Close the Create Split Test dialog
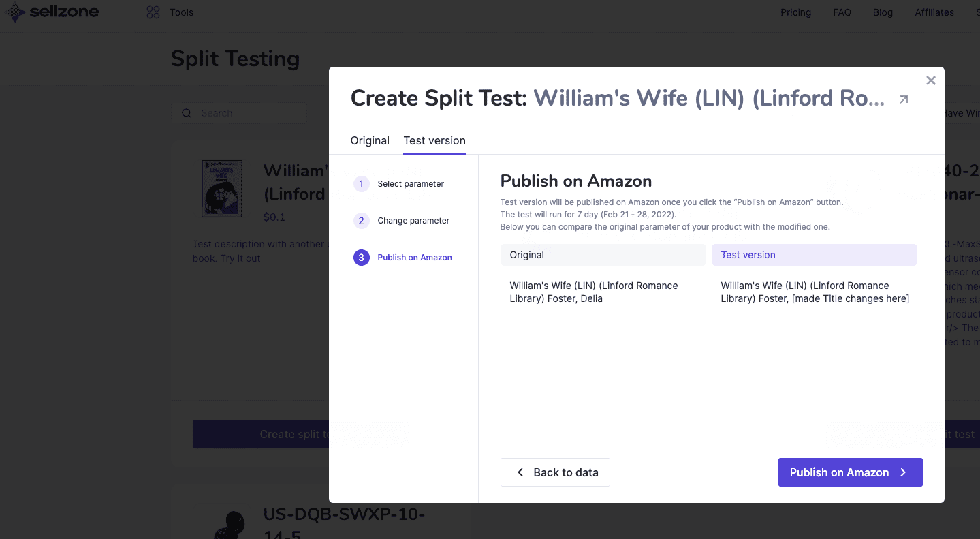 point(930,80)
